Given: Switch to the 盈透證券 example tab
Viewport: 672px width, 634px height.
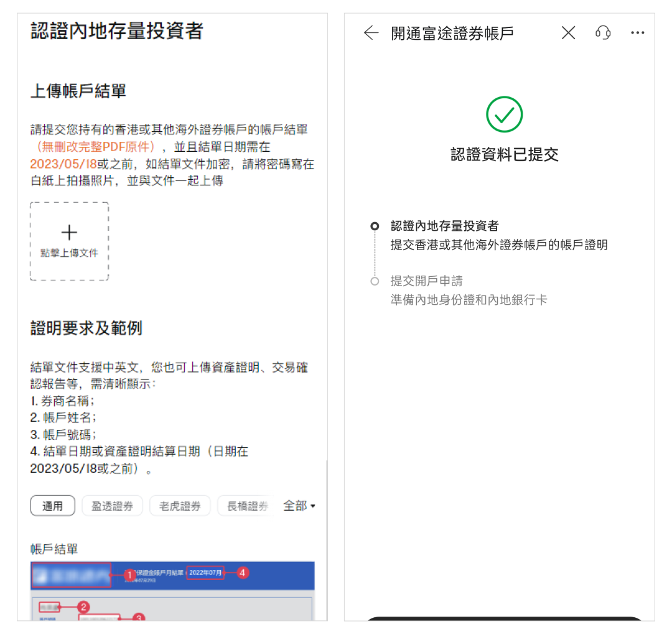Looking at the screenshot, I should click(112, 506).
